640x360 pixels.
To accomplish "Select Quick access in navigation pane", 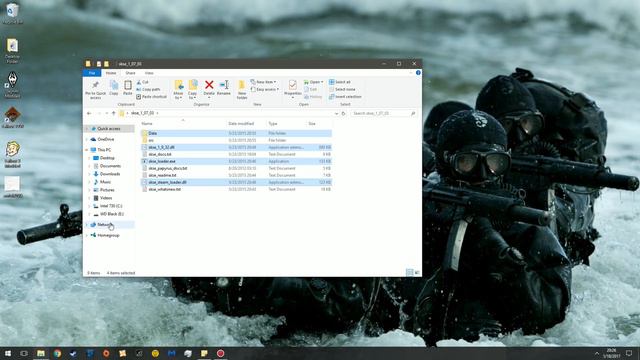I will [x=109, y=129].
